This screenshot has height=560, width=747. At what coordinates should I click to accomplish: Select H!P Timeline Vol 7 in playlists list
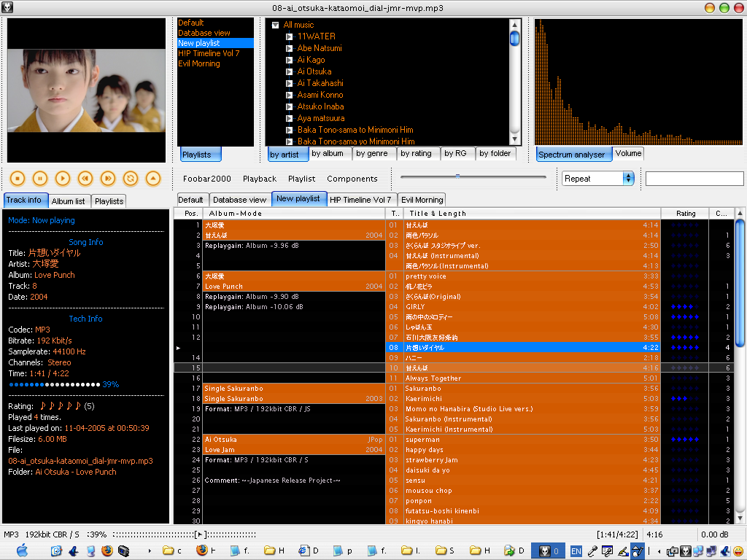[209, 53]
